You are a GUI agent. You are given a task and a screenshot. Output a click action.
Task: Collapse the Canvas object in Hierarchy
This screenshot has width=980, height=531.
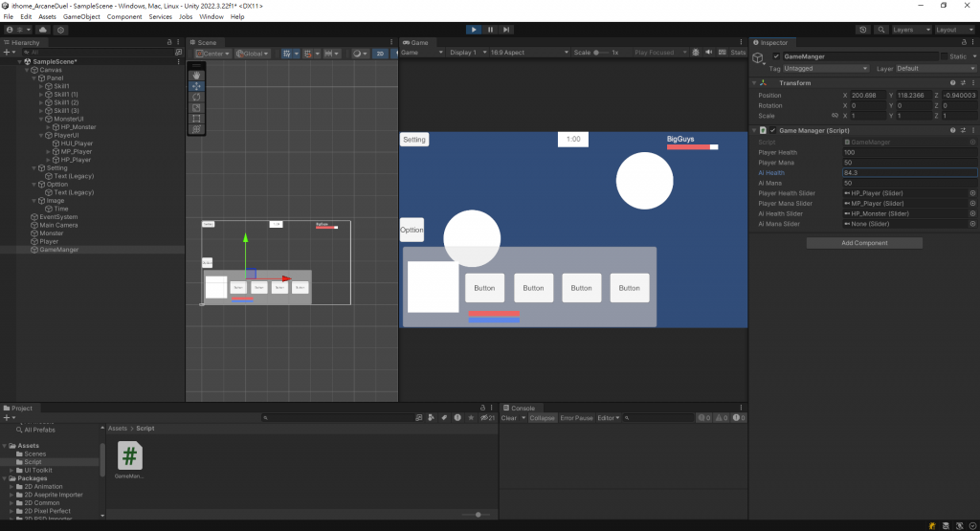27,70
